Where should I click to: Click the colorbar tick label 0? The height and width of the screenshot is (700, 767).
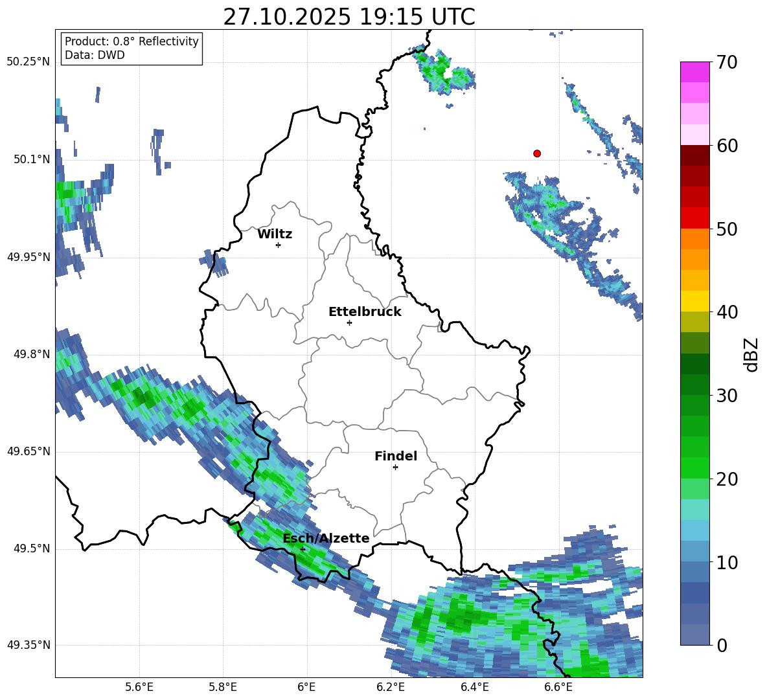coord(722,646)
